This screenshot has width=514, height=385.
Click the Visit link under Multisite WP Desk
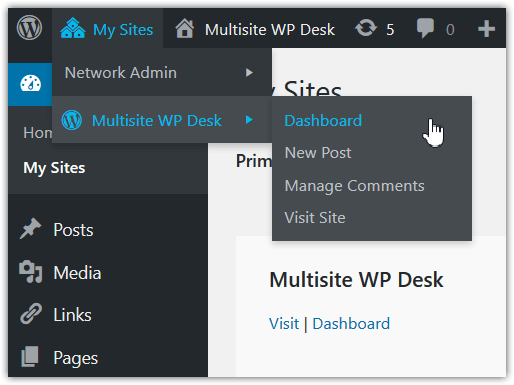(x=284, y=324)
